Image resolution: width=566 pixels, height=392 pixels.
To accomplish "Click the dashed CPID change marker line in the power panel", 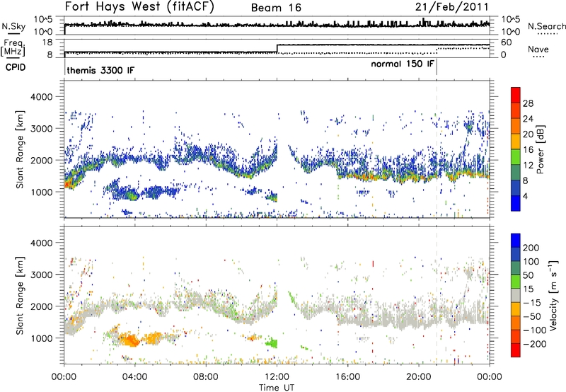I will (437, 149).
